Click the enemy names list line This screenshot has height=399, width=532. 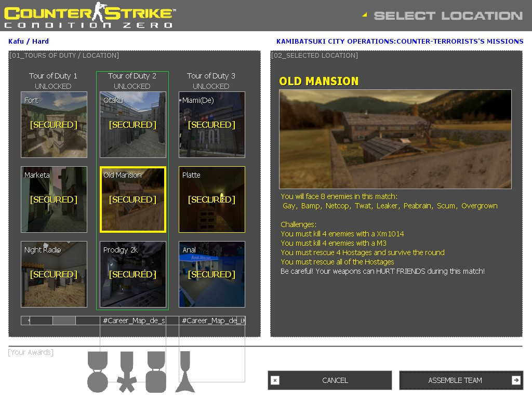tap(390, 206)
